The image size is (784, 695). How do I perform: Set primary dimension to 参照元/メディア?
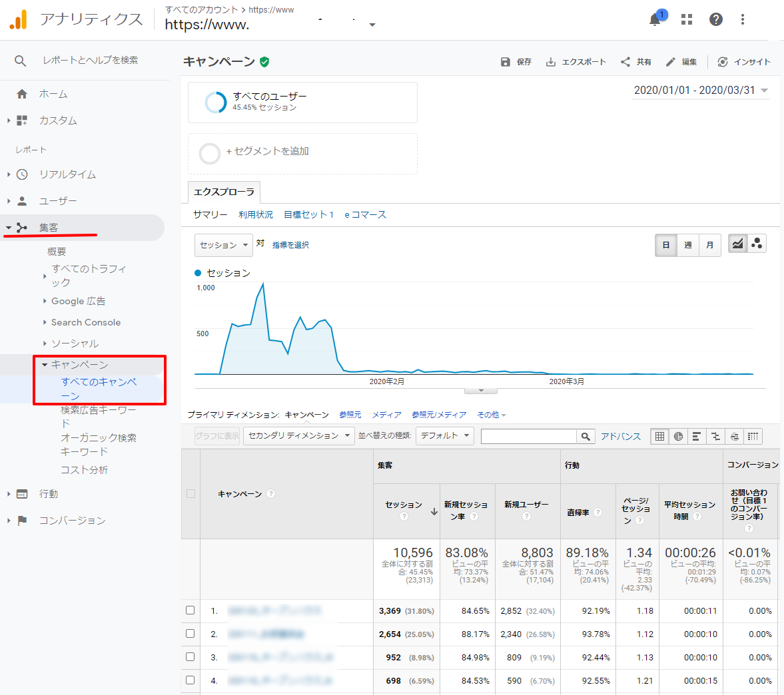tap(439, 415)
